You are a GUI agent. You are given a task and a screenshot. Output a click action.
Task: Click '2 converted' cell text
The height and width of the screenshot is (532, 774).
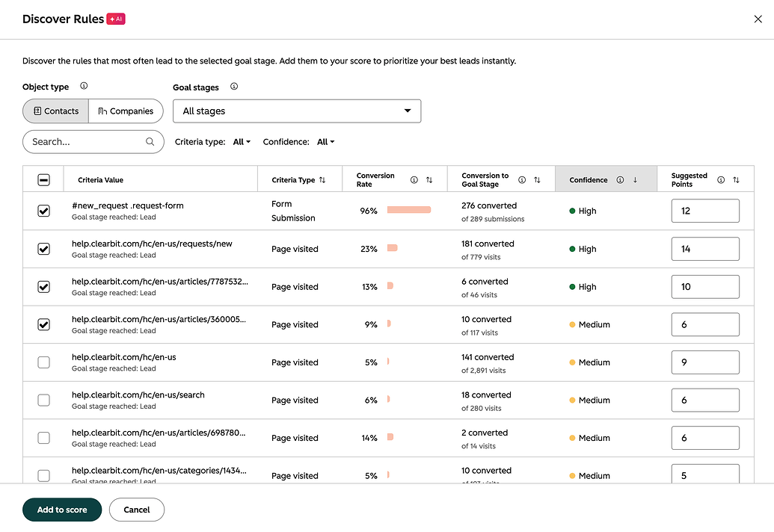[x=485, y=433]
